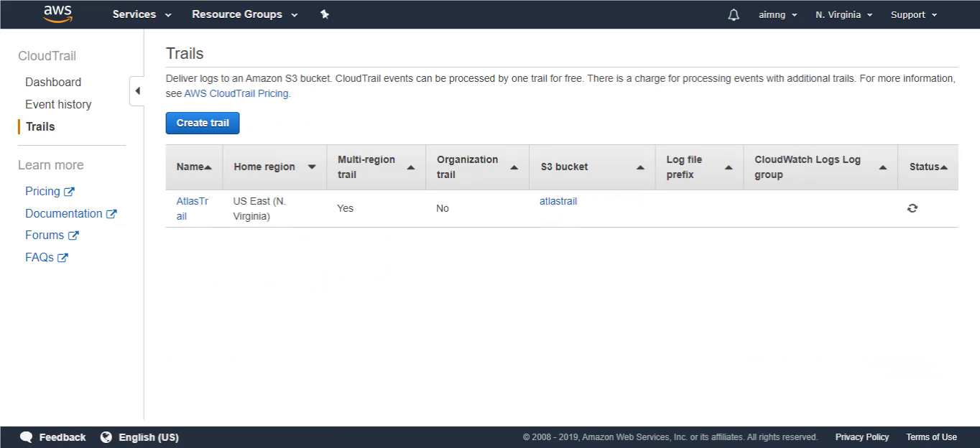
Task: Click the AWS logo home icon
Action: (57, 14)
